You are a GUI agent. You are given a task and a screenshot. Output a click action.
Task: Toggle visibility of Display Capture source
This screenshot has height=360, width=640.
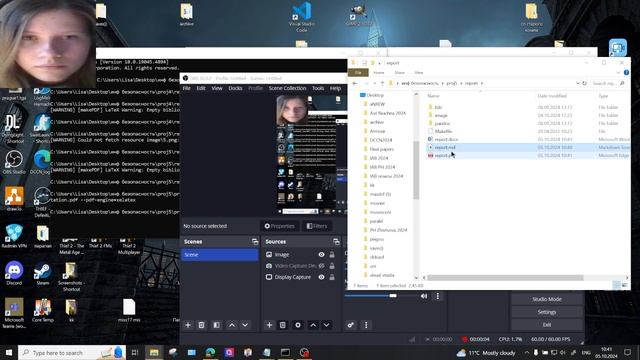point(322,277)
